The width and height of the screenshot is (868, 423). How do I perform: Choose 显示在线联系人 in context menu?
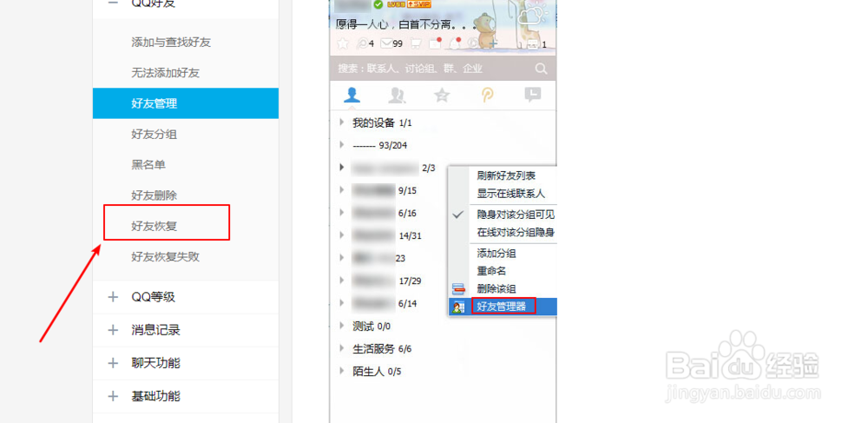coord(503,194)
